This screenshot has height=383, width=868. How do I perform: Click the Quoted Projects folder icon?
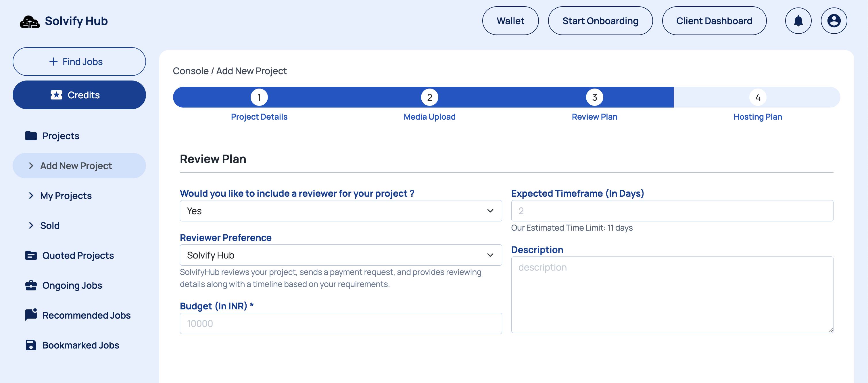coord(31,256)
